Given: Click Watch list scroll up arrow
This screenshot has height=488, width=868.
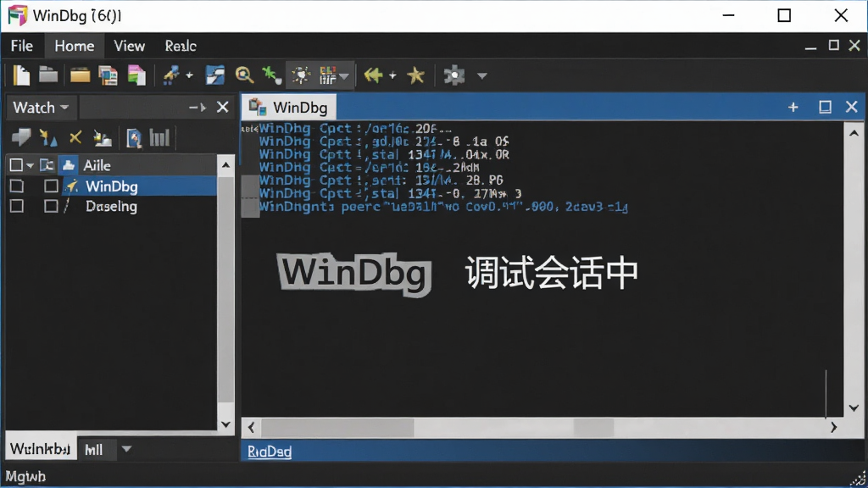Looking at the screenshot, I should (x=225, y=165).
